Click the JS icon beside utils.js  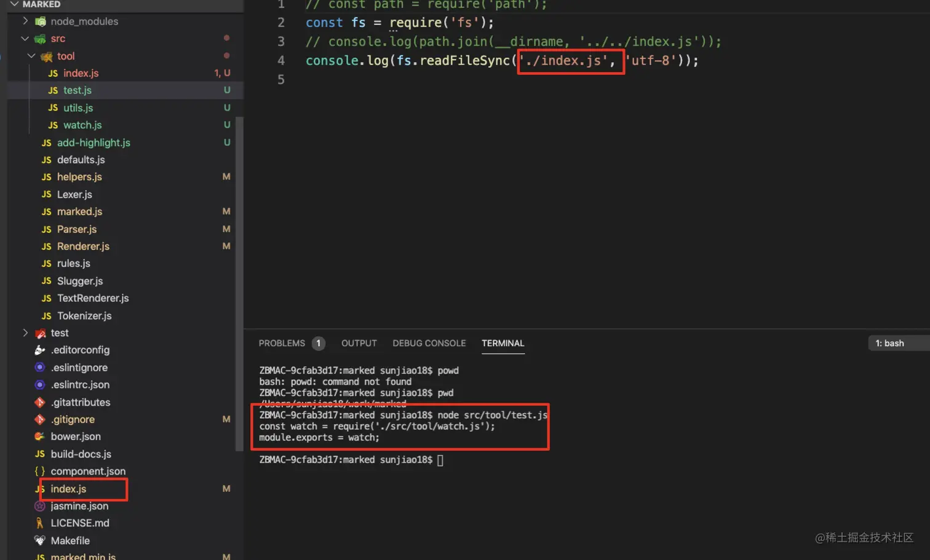[x=53, y=108]
